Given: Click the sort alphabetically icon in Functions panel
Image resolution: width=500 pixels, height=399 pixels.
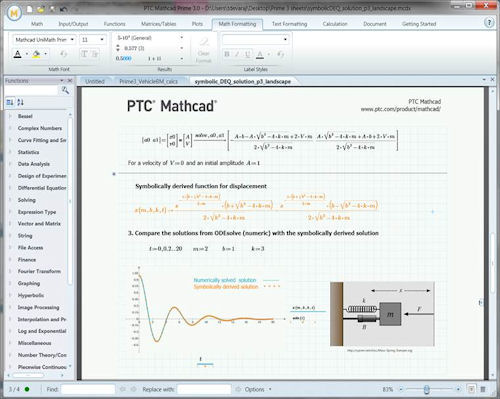Looking at the screenshot, I should click(20, 102).
